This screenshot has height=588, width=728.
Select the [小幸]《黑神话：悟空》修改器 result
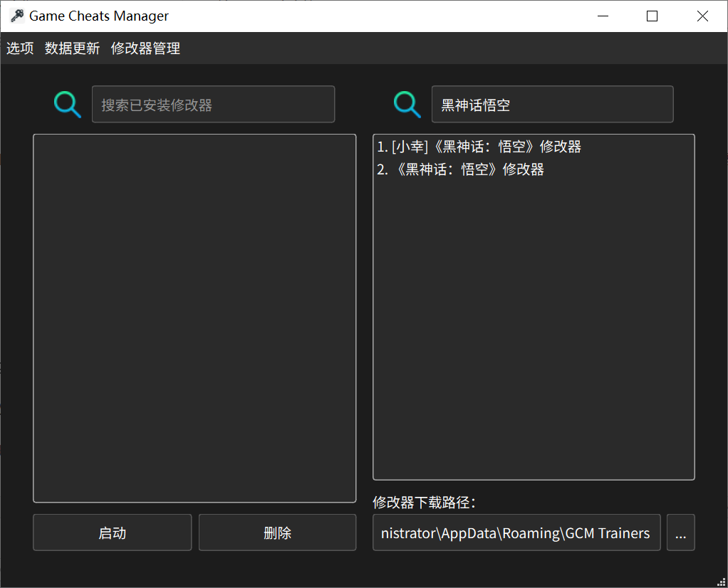(x=479, y=147)
